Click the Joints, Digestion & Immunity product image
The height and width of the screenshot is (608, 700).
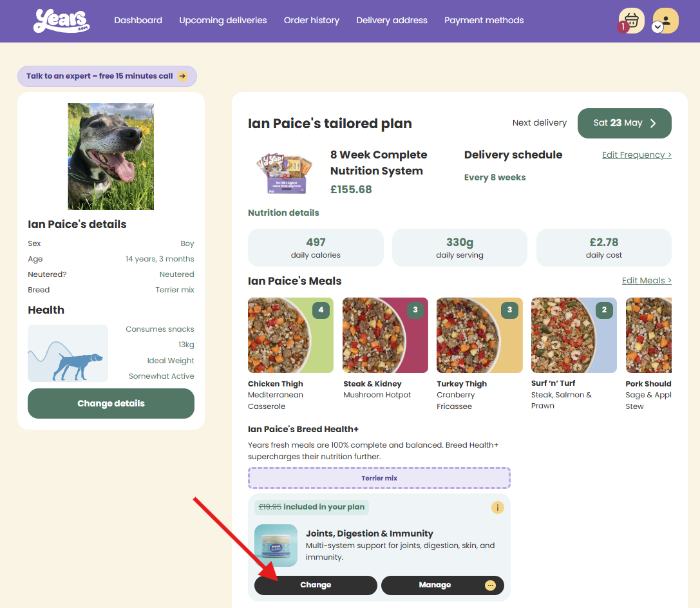coord(276,545)
